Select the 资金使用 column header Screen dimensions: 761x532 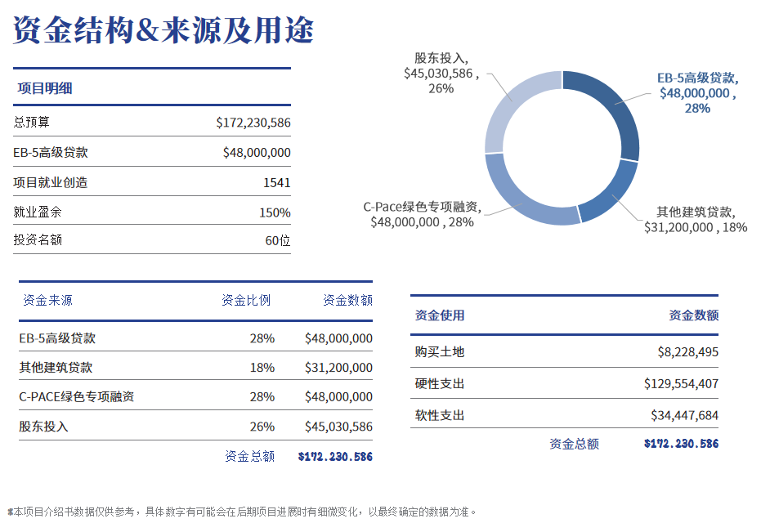tap(440, 315)
